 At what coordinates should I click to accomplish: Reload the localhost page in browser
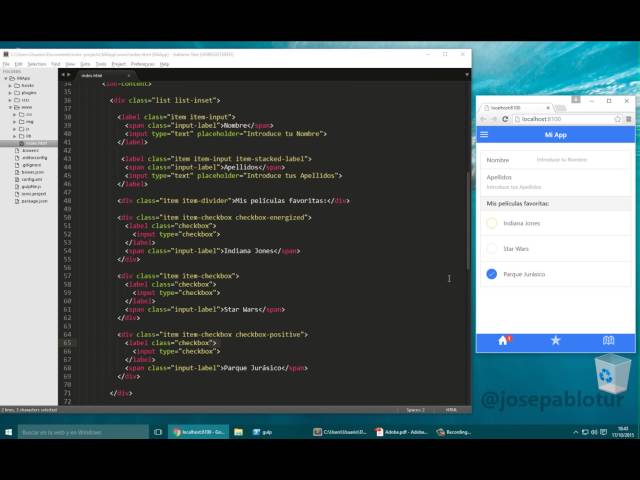(506, 119)
